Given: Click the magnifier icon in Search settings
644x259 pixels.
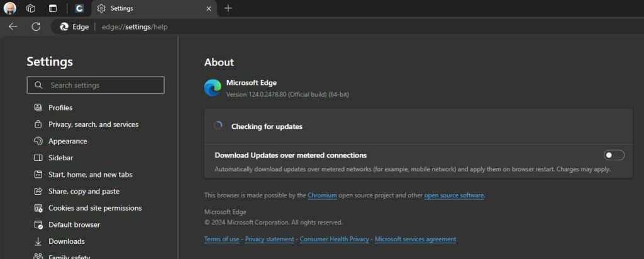Looking at the screenshot, I should coord(38,85).
